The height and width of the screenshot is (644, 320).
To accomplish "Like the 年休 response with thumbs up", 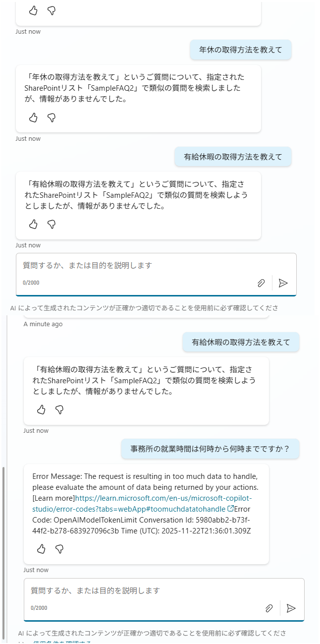I will [x=33, y=118].
